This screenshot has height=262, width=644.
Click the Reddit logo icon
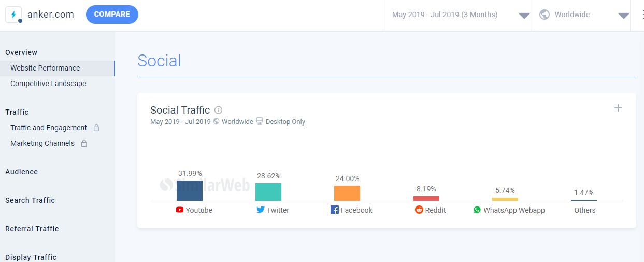(x=419, y=210)
